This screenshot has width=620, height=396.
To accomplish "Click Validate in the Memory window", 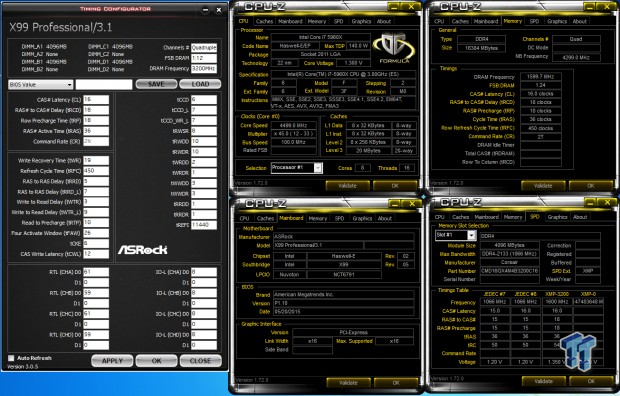I will tap(543, 186).
